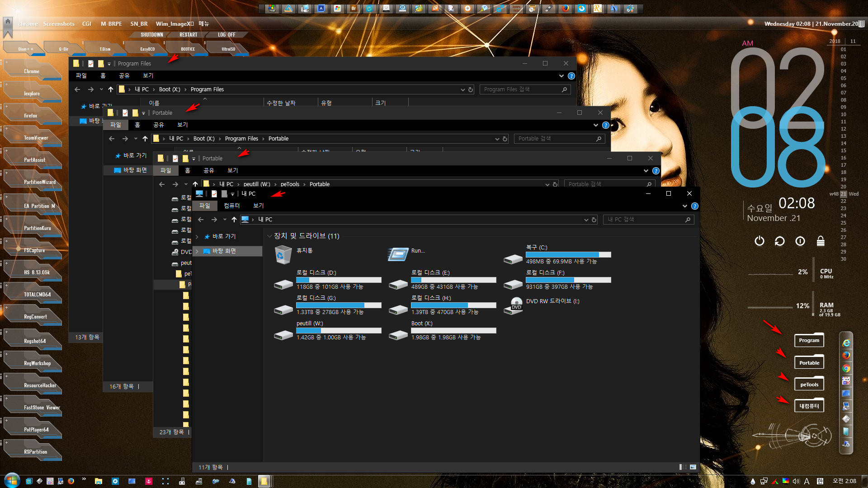This screenshot has width=868, height=488.
Task: Open the Boot (X:) drive
Action: (443, 330)
